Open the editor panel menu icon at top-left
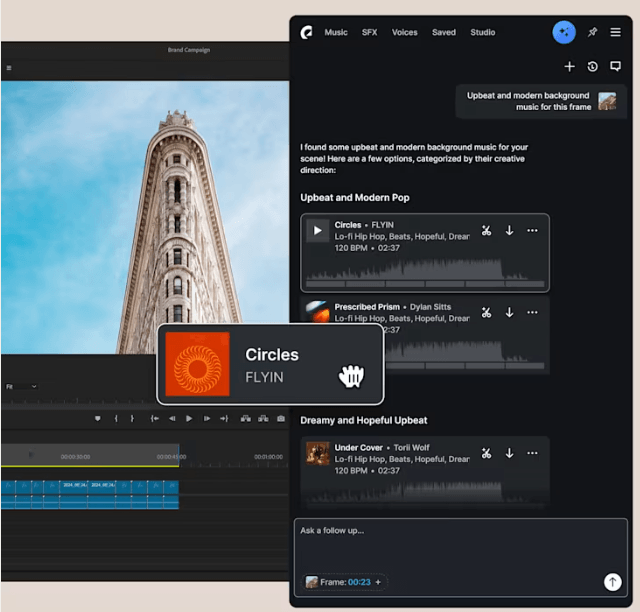Viewport: 640px width, 612px height. point(9,68)
